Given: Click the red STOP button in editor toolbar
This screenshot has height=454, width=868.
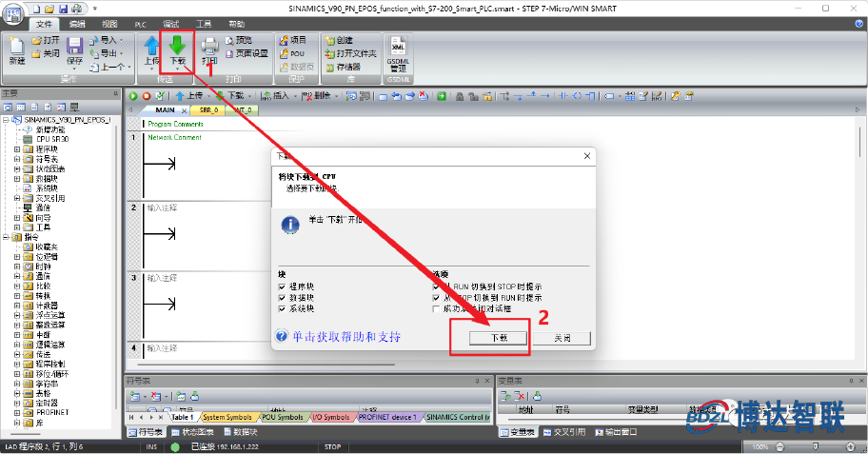Looking at the screenshot, I should (147, 96).
